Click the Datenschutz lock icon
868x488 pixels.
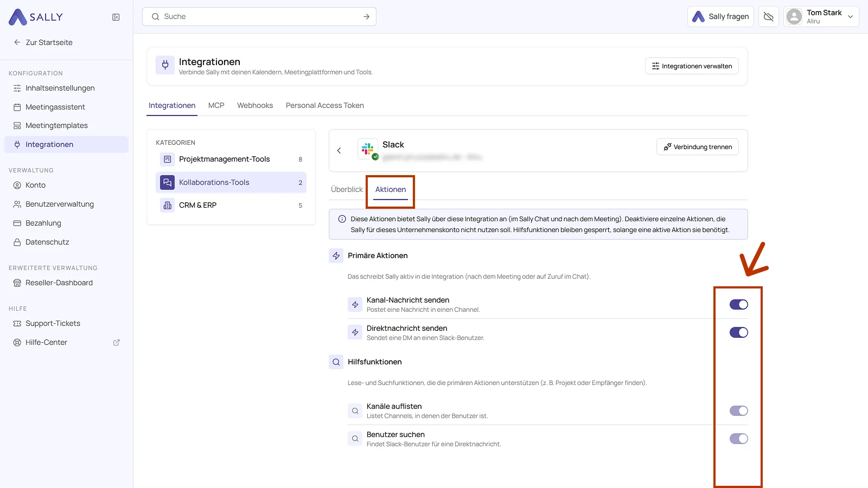(x=17, y=242)
